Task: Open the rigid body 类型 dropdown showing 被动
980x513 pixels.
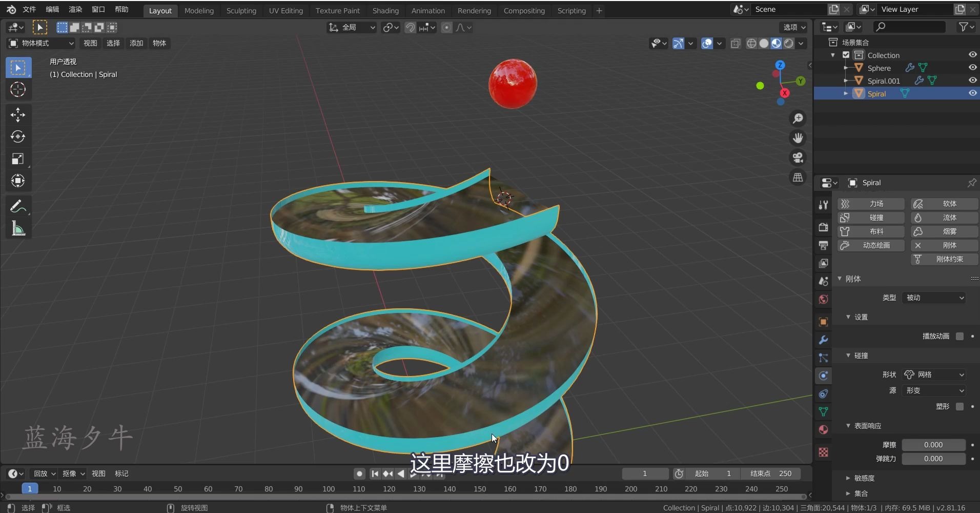Action: click(x=933, y=298)
